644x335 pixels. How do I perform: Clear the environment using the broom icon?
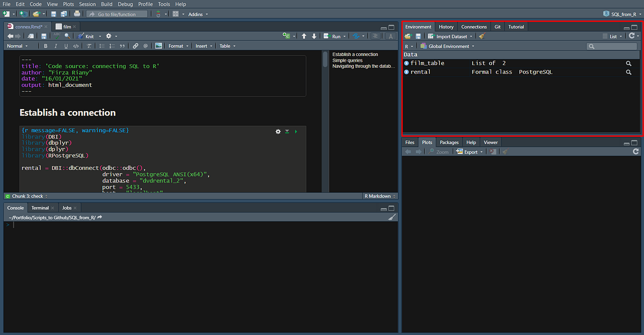pyautogui.click(x=480, y=36)
